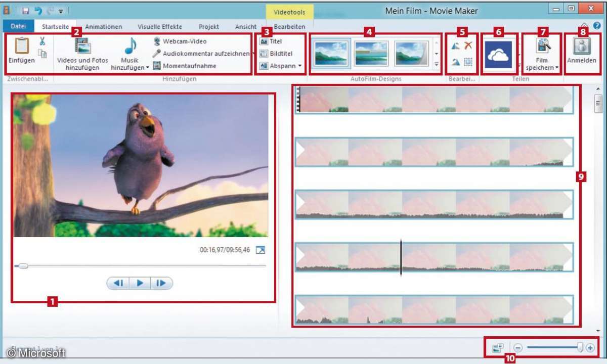The width and height of the screenshot is (607, 364).
Task: Redo with the greyed arrow in title bar
Action: click(x=50, y=10)
